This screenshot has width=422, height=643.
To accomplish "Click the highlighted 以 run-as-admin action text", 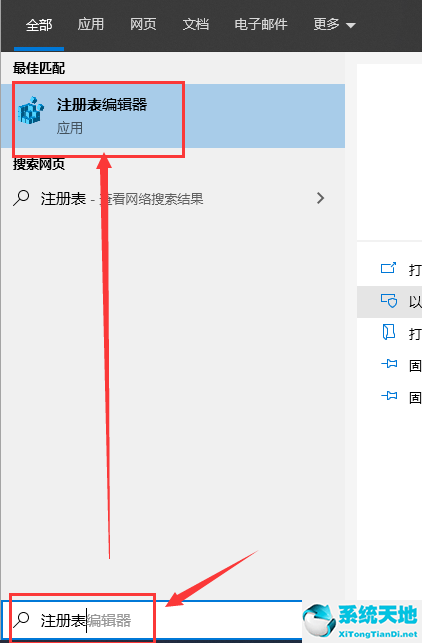I will click(x=415, y=302).
